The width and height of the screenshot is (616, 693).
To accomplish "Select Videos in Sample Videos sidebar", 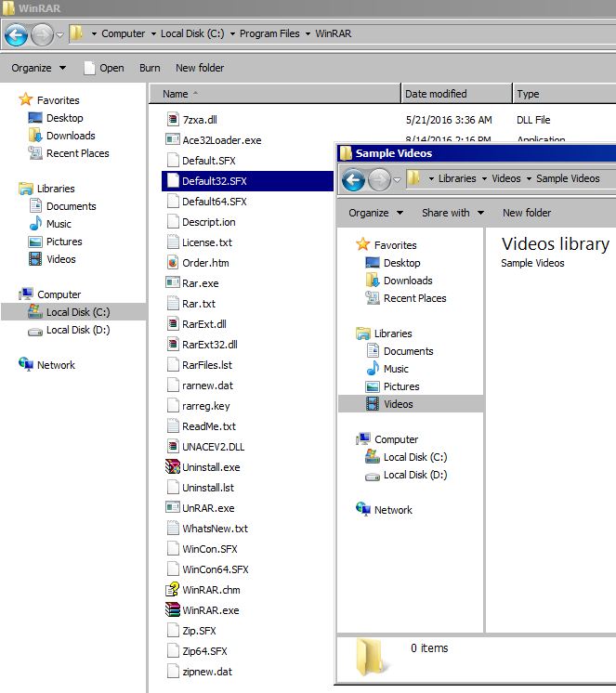I will [411, 404].
